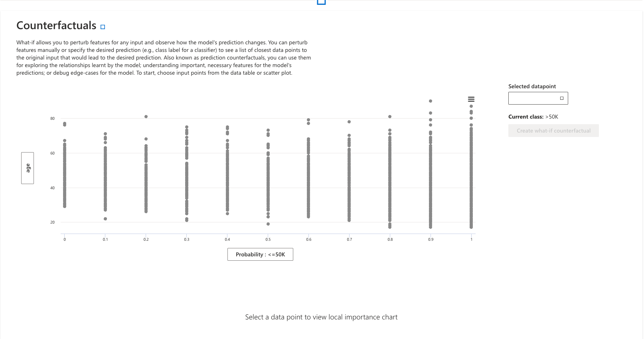Select the highest data point at probability 0.7
This screenshot has width=644, height=339.
[349, 122]
